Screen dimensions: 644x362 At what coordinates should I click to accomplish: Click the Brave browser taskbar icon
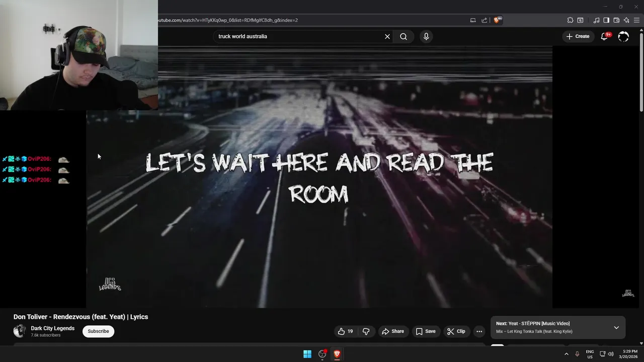[337, 354]
